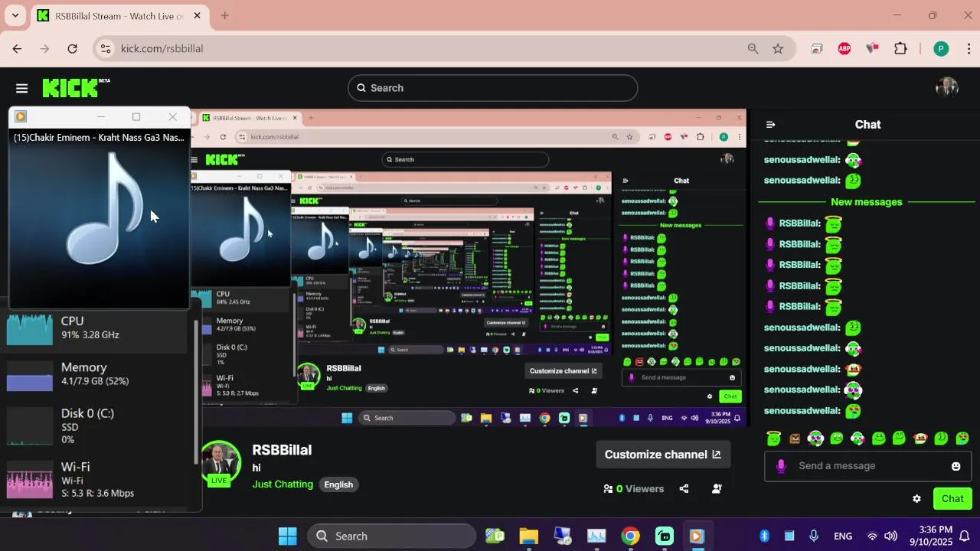
Task: Click the English language tag
Action: (338, 484)
